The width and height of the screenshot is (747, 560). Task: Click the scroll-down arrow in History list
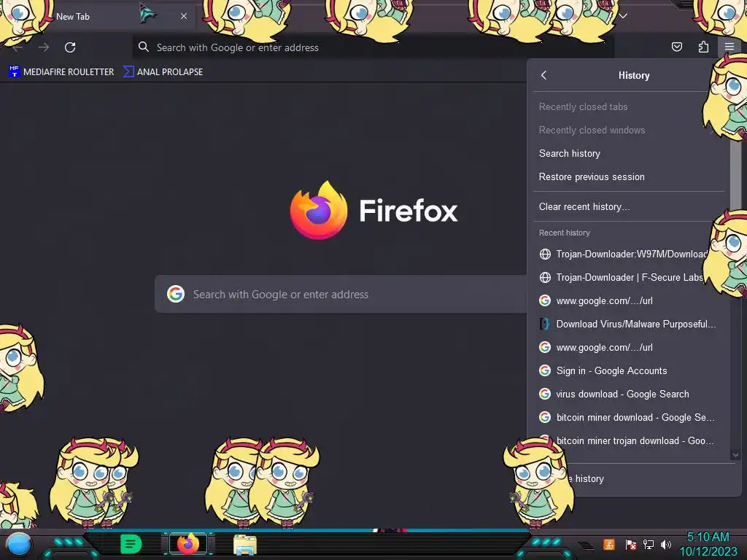(735, 455)
